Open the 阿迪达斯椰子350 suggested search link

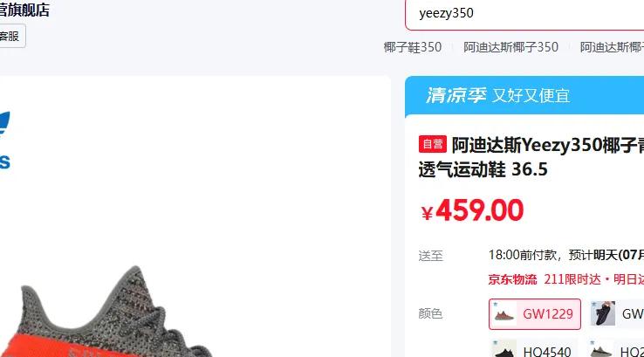(x=510, y=47)
